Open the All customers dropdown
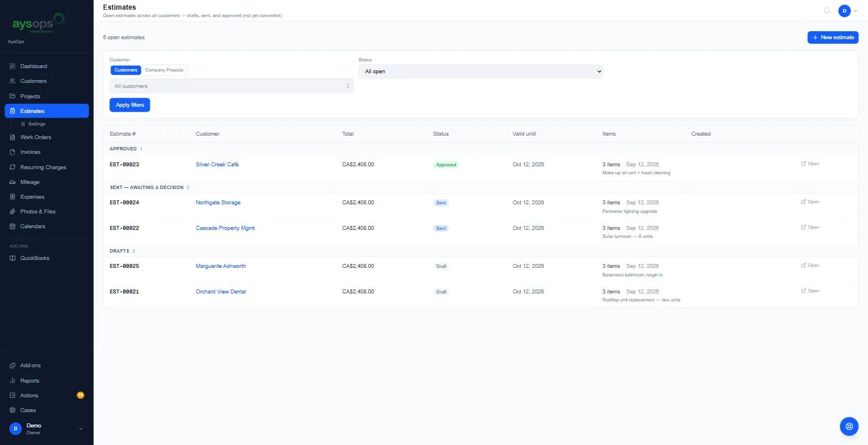 pos(231,86)
